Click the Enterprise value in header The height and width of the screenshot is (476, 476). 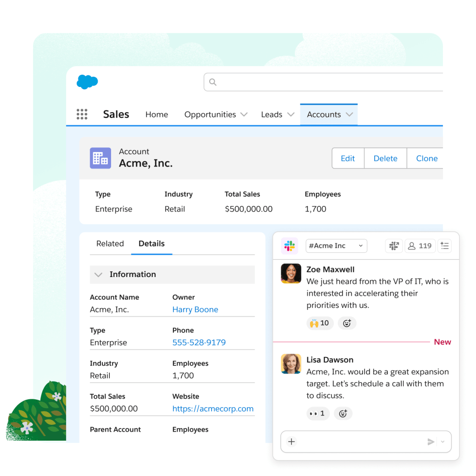pyautogui.click(x=113, y=209)
